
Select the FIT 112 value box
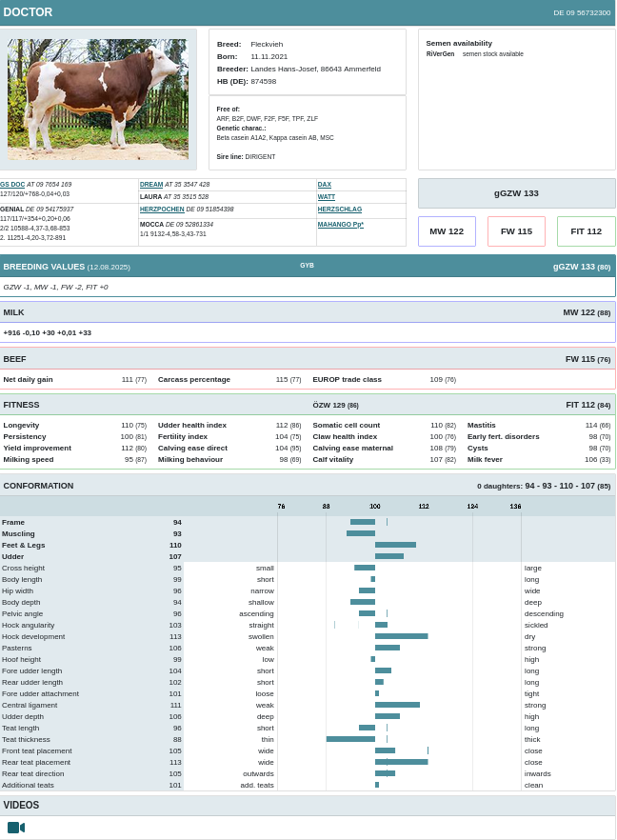[x=587, y=231]
